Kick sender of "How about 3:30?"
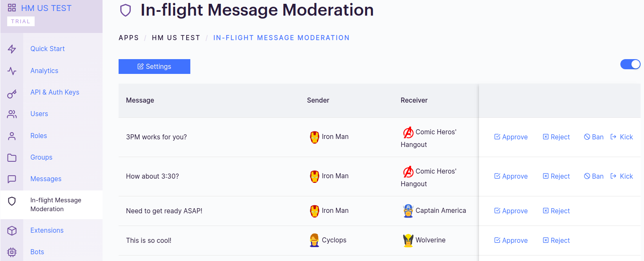Viewport: 644px width, 261px height. tap(622, 177)
